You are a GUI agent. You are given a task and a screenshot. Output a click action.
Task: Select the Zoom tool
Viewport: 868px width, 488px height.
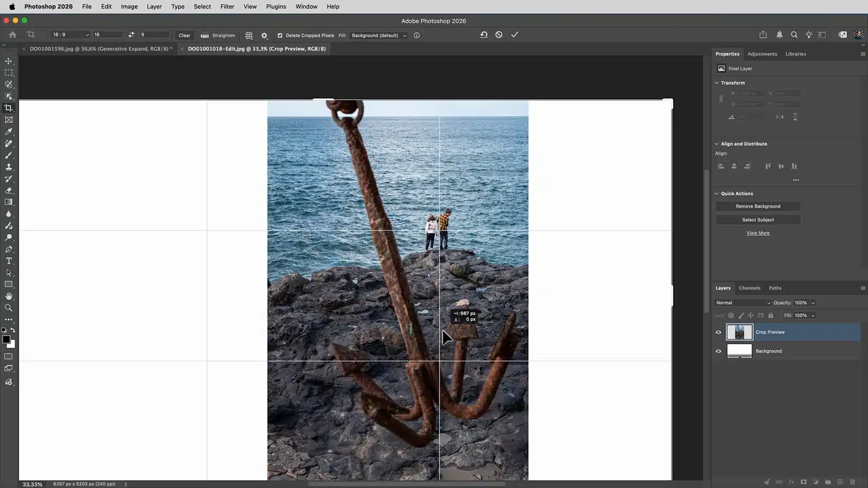(x=9, y=308)
